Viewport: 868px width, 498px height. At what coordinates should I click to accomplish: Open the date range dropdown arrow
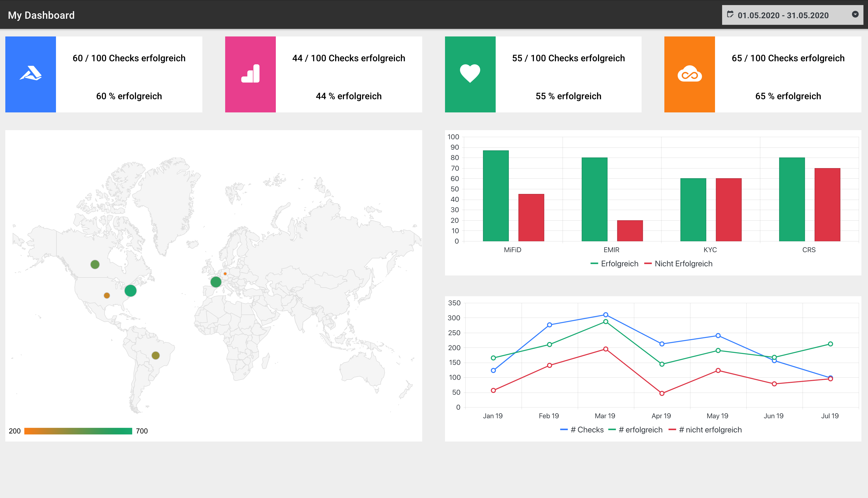tap(855, 14)
